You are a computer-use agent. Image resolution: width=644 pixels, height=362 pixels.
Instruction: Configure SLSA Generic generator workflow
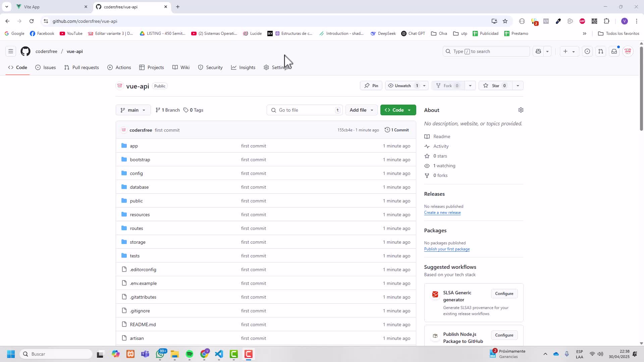504,294
